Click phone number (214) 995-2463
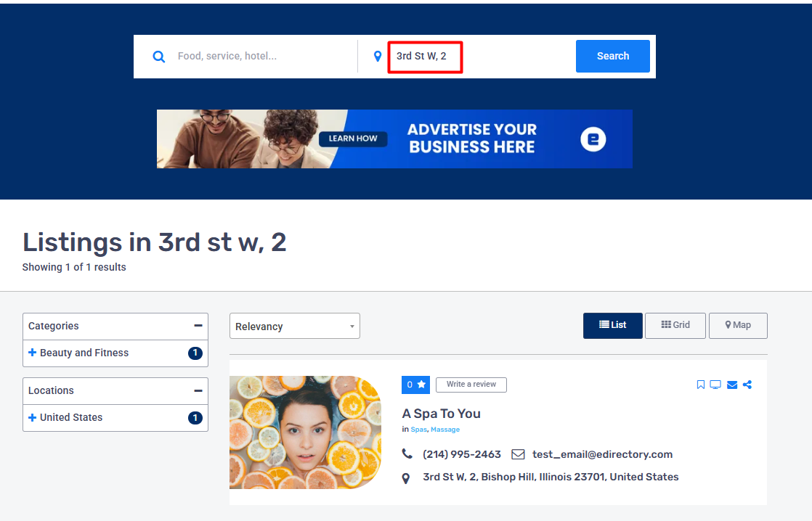This screenshot has width=812, height=521. point(462,454)
